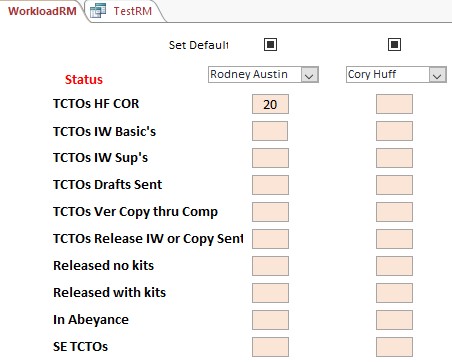The height and width of the screenshot is (362, 452).
Task: Click Rodney Austin's Released with kits field
Action: [x=270, y=293]
